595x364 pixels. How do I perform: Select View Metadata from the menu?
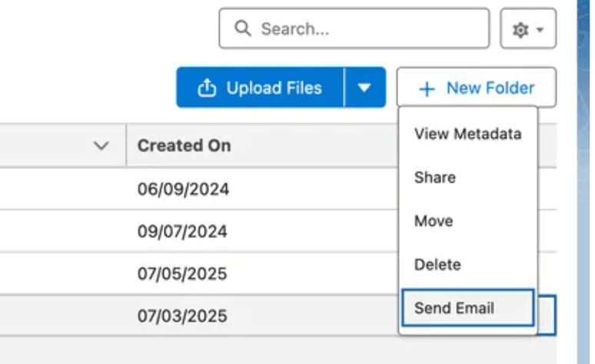point(467,134)
